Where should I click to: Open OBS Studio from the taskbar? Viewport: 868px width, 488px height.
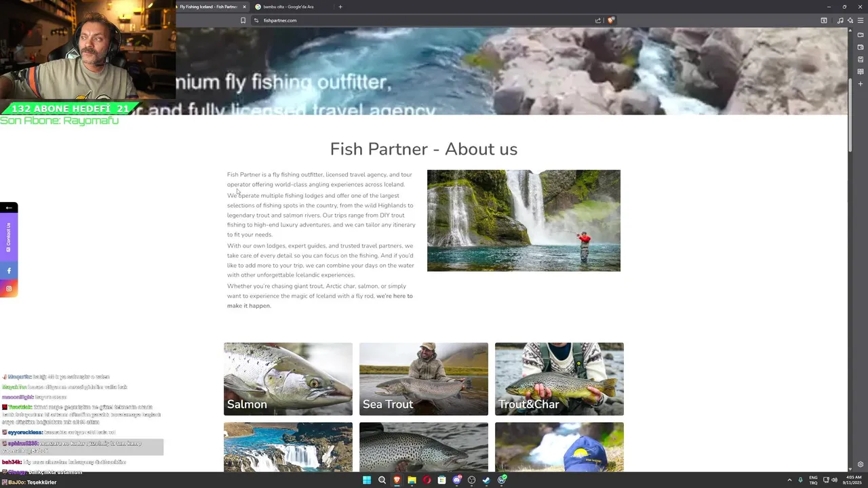coord(471,480)
